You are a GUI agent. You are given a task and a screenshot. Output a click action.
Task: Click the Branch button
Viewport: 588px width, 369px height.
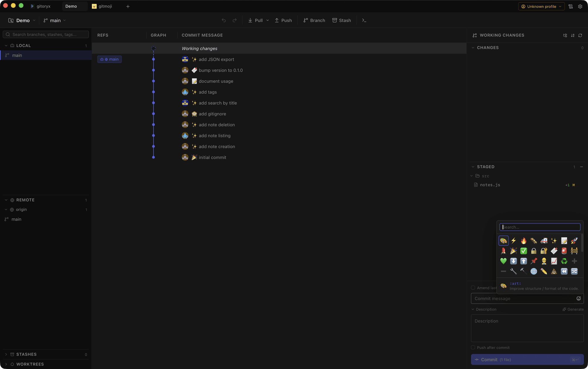(314, 20)
